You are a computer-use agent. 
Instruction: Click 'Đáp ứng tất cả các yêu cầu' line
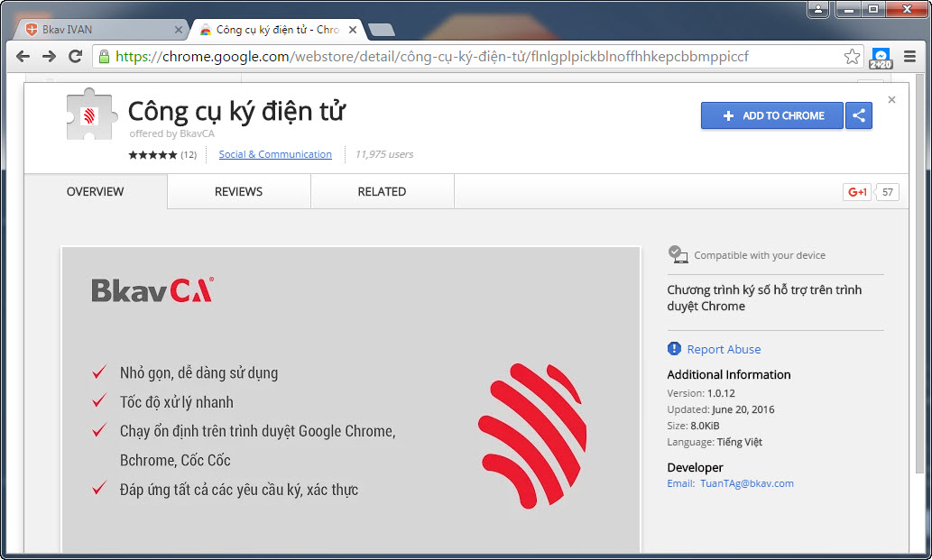click(x=239, y=490)
